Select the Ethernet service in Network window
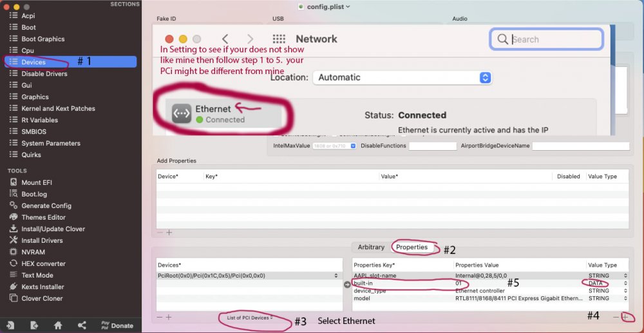 pos(224,114)
